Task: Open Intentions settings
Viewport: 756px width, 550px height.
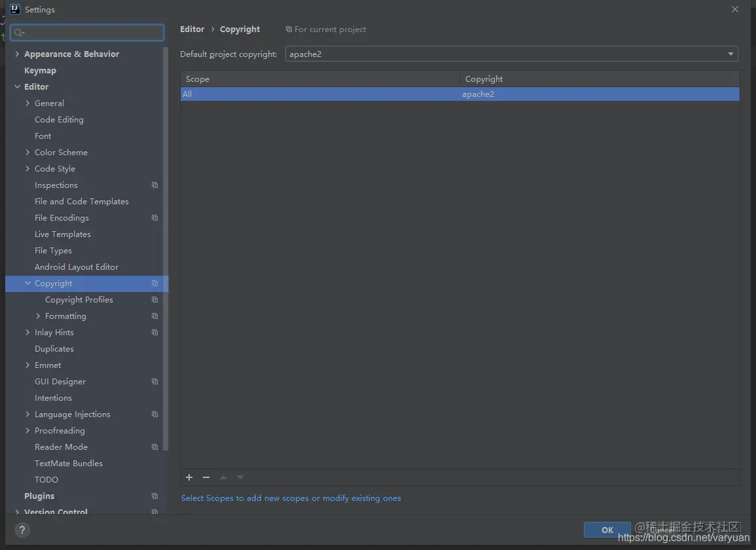Action: pyautogui.click(x=53, y=398)
